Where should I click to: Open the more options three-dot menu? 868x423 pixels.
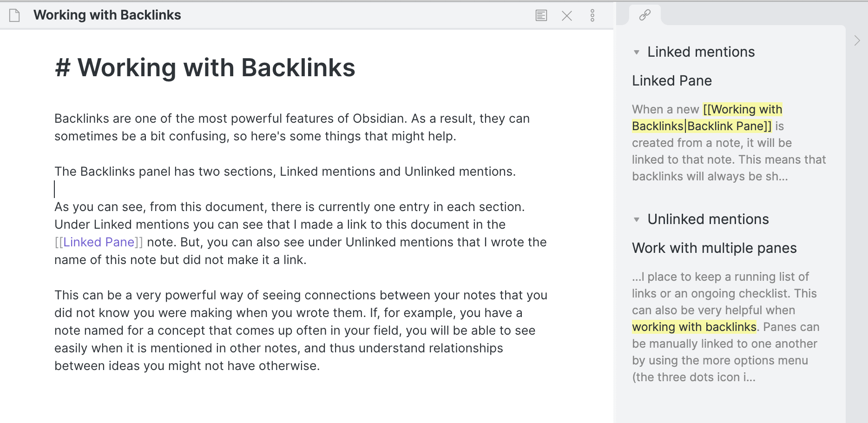592,15
